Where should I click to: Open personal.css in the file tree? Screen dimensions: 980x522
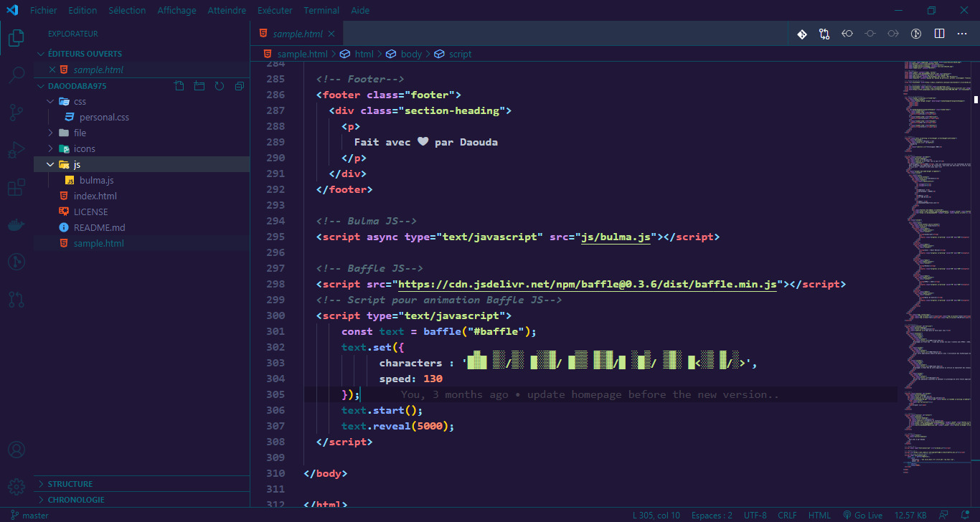[142, 118]
